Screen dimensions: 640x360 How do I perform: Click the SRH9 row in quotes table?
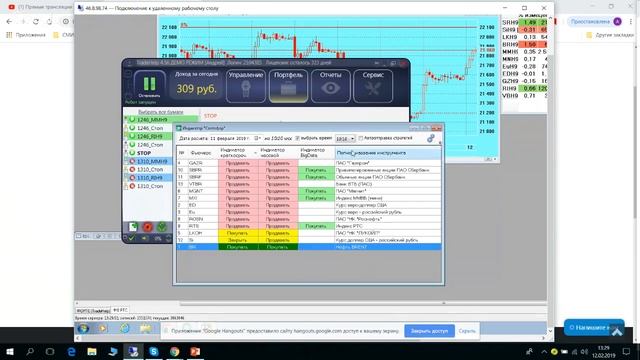tap(524, 22)
